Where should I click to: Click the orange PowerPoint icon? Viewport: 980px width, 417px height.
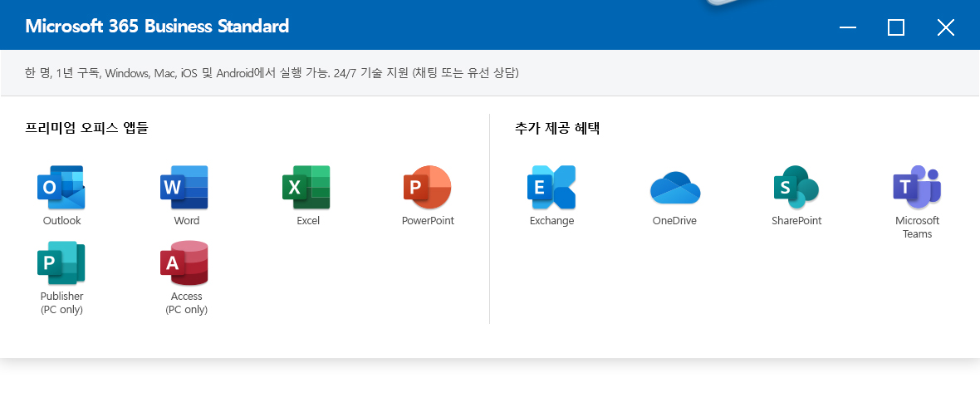pyautogui.click(x=427, y=188)
